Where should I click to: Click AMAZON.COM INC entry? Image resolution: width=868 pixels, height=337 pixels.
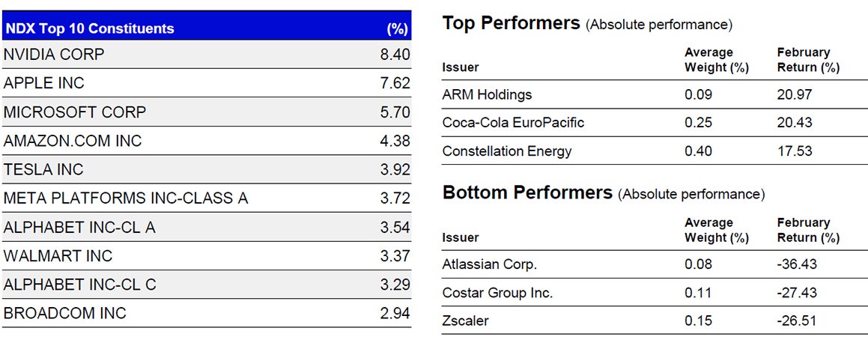(x=73, y=141)
